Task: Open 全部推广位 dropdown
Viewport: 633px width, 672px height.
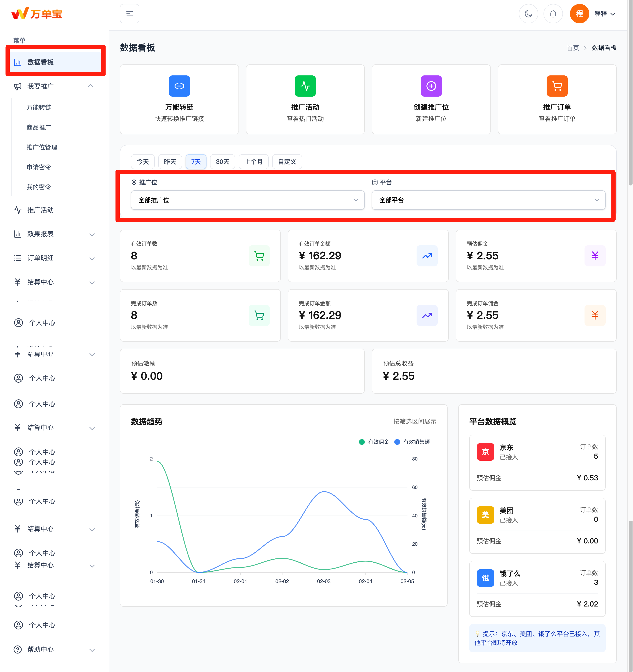Action: [248, 200]
